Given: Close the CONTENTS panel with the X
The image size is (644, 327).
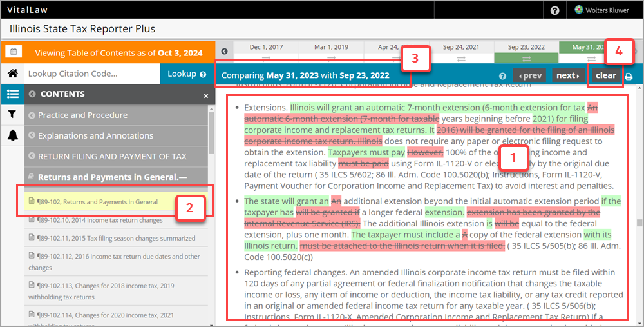Looking at the screenshot, I should tap(206, 96).
